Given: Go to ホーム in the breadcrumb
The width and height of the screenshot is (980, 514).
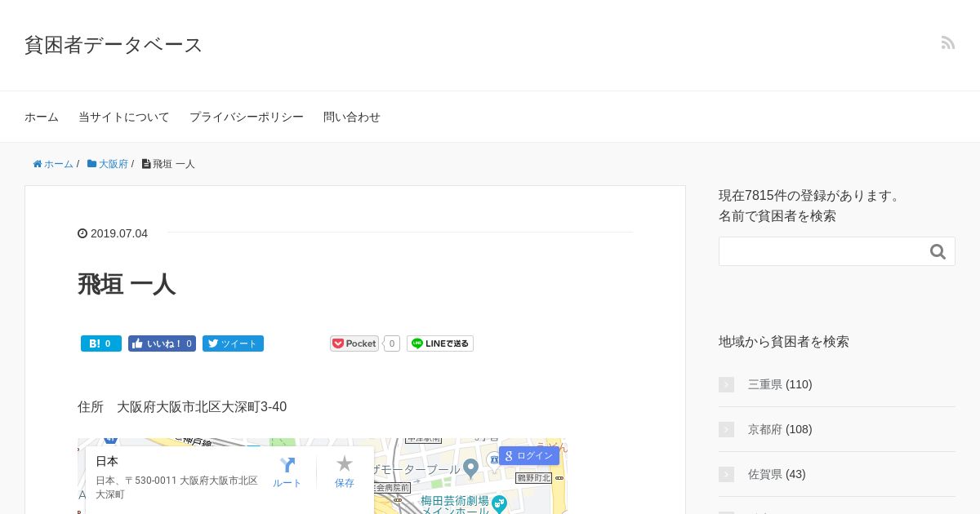Looking at the screenshot, I should pyautogui.click(x=59, y=164).
